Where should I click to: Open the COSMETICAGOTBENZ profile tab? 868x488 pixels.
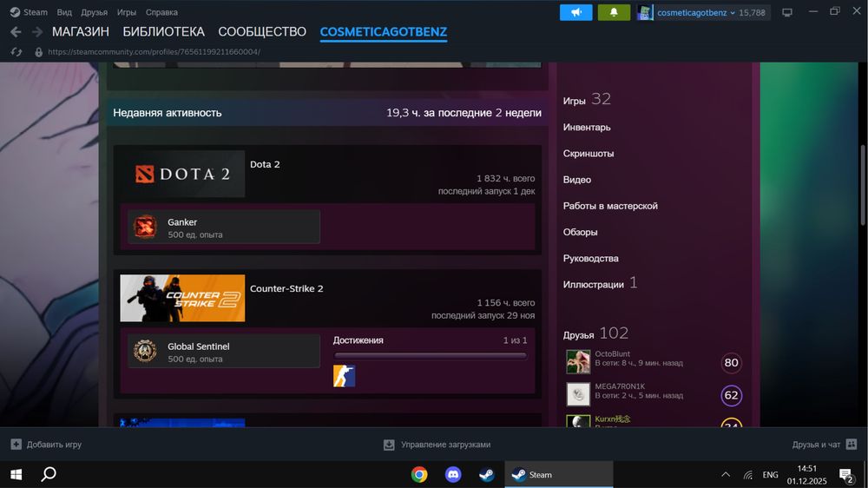(x=383, y=32)
